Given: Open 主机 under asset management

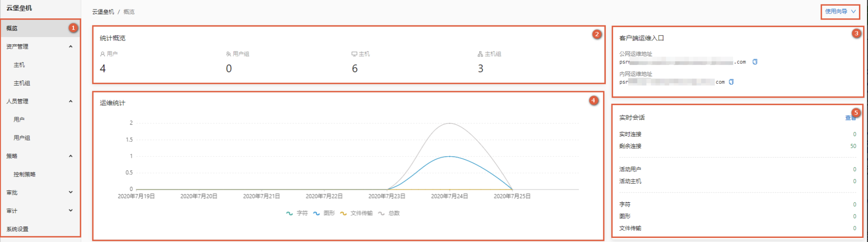Looking at the screenshot, I should (19, 65).
